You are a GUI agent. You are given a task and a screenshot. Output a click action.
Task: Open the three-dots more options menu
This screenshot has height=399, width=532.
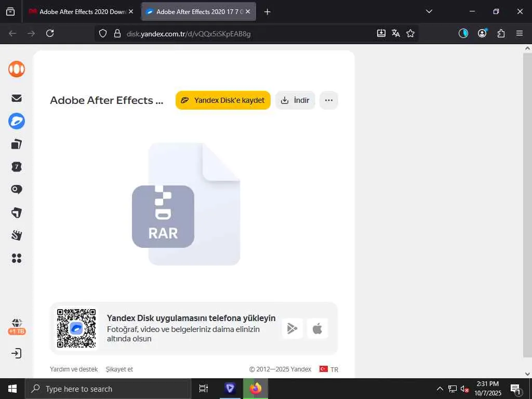tap(329, 100)
